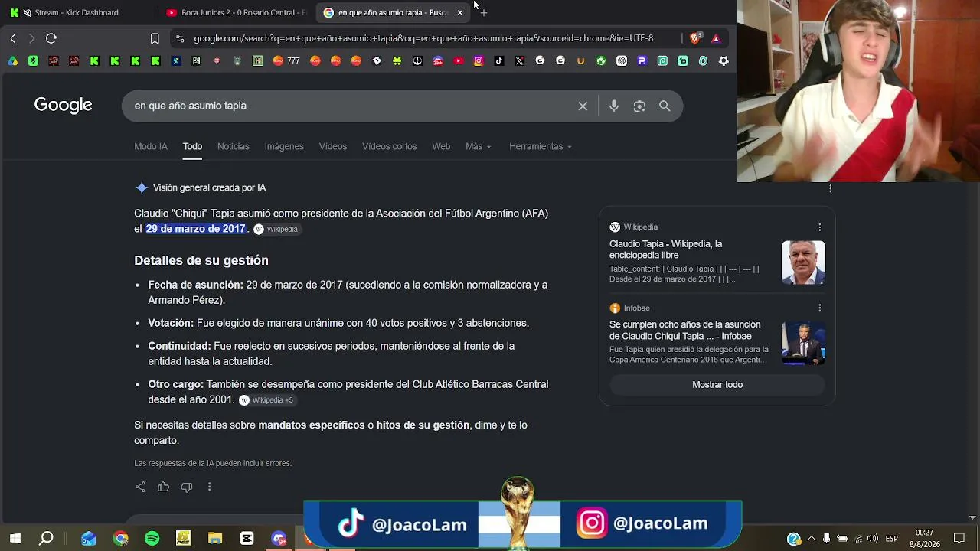
Task: Submit search using the magnifying glass
Action: (665, 106)
